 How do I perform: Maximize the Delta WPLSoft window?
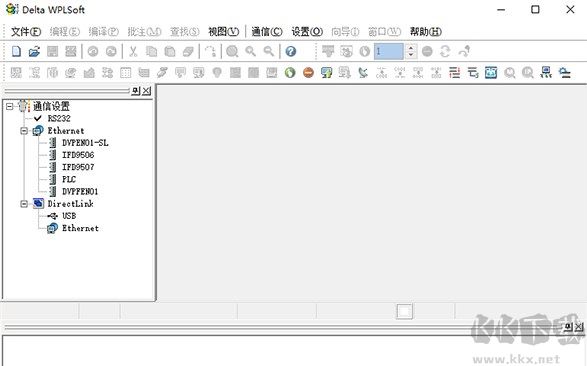tap(535, 9)
